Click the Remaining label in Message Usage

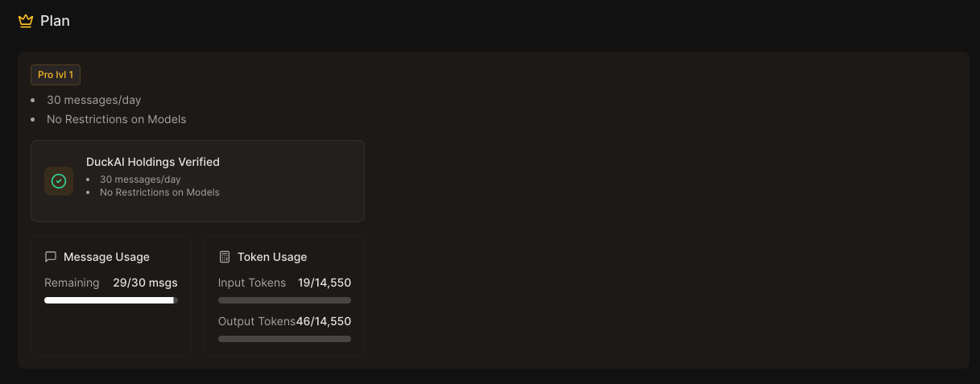(72, 283)
